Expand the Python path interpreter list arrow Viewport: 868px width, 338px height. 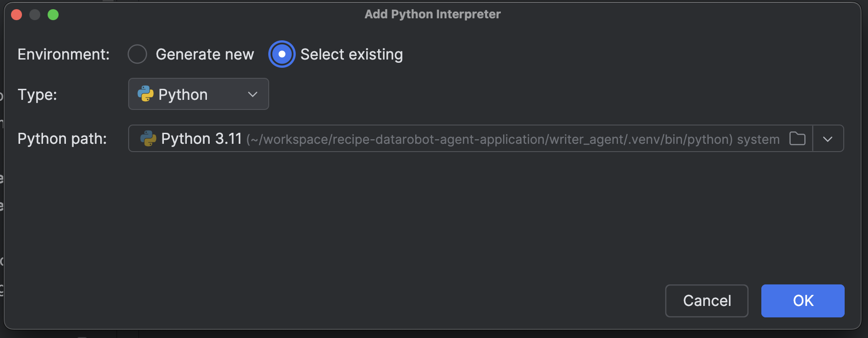click(828, 139)
